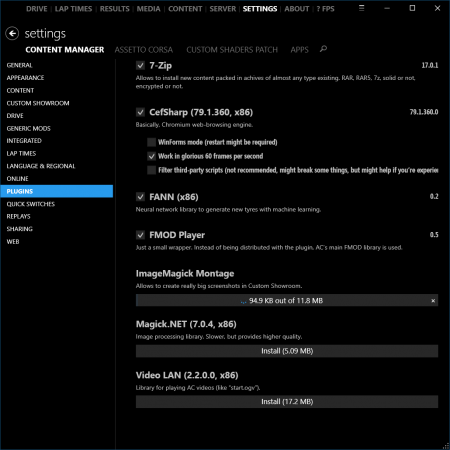Disable the FANN (x86) plugin checkbox

coord(140,197)
